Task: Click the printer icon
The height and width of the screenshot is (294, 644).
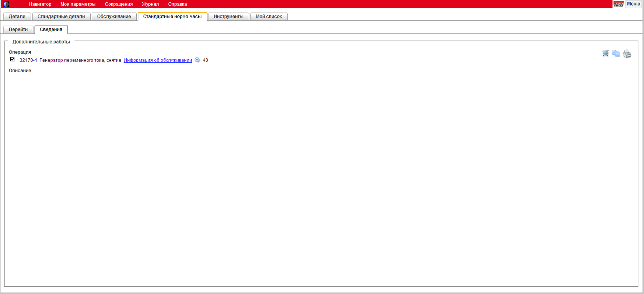Action: 627,54
